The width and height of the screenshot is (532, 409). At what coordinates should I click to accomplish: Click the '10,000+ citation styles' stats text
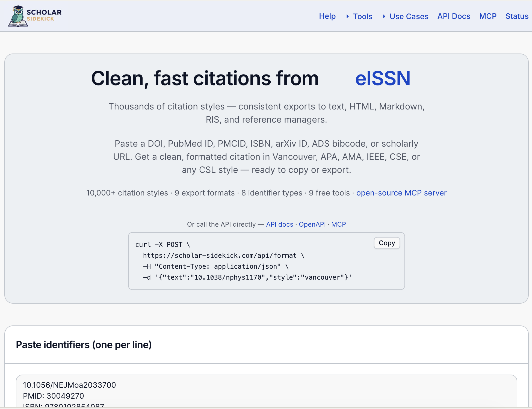point(127,193)
